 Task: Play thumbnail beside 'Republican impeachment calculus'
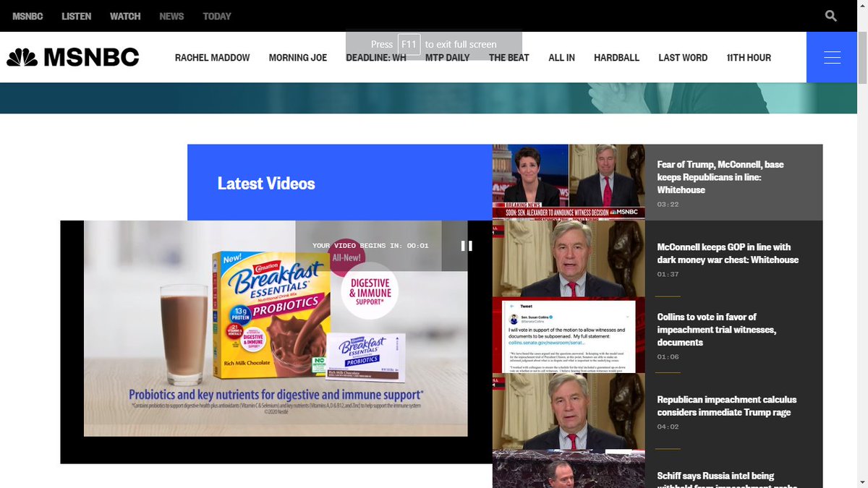(x=569, y=411)
